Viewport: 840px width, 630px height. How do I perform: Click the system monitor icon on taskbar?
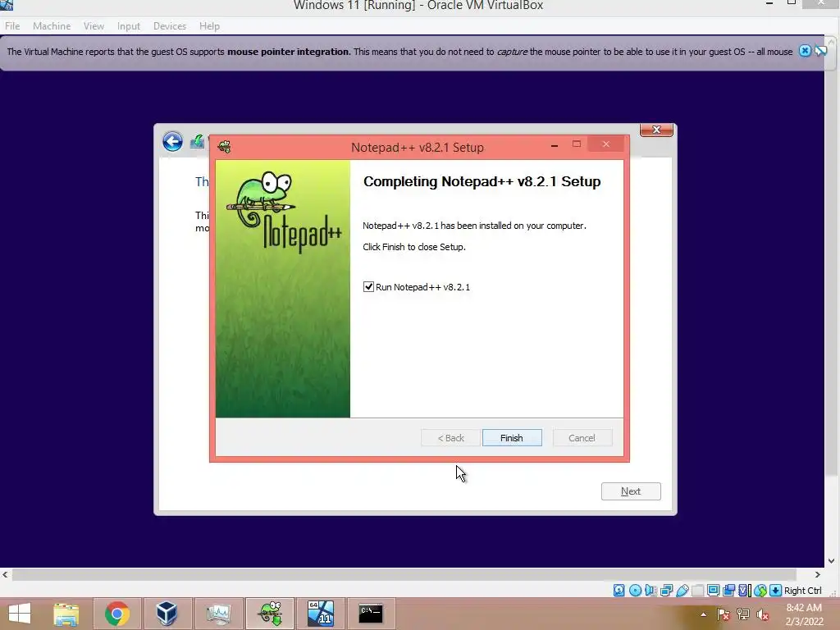[x=218, y=614]
